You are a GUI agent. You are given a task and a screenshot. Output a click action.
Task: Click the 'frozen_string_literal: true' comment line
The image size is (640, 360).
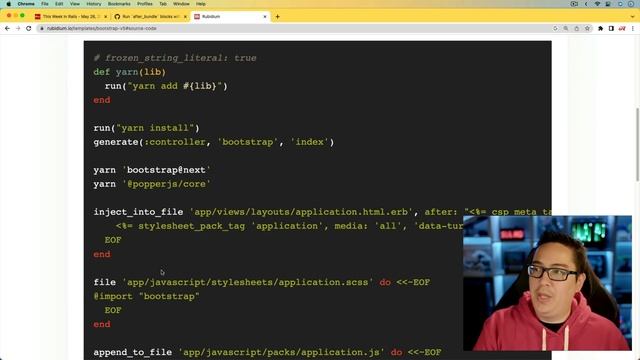(x=175, y=58)
